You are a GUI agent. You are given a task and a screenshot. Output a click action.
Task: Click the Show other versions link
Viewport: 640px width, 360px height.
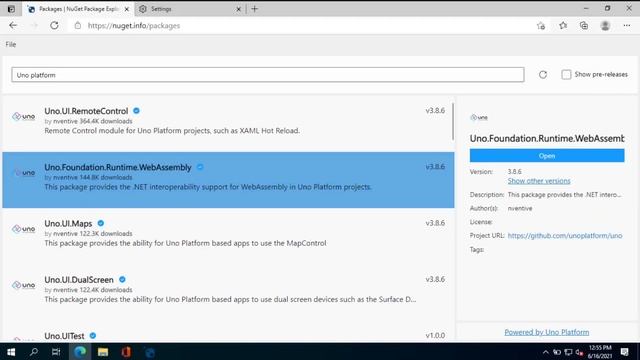coord(539,181)
